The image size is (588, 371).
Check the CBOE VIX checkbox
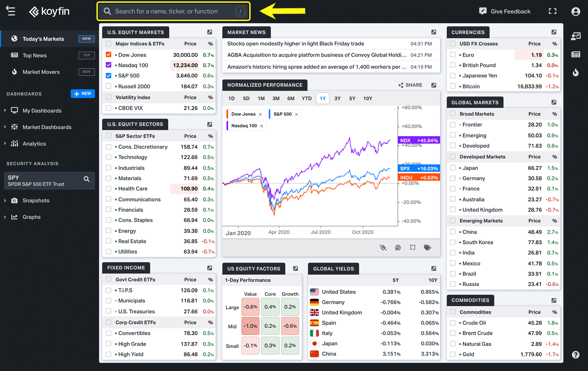108,108
